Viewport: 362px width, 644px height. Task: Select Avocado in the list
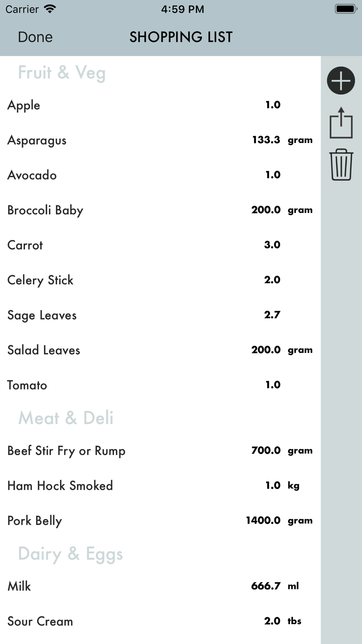pos(160,175)
